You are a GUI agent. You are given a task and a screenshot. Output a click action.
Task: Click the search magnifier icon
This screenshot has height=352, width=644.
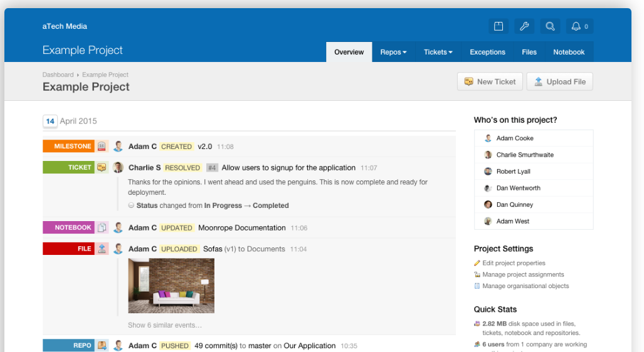pos(550,26)
